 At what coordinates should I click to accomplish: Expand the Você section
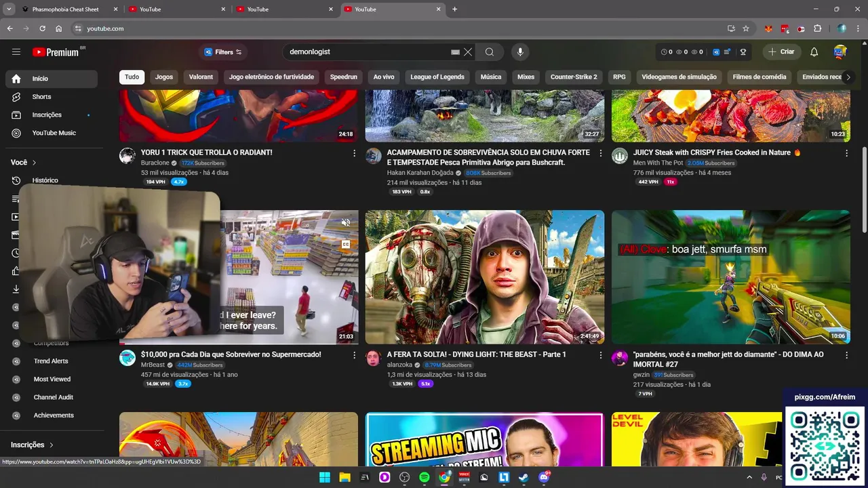click(x=24, y=163)
